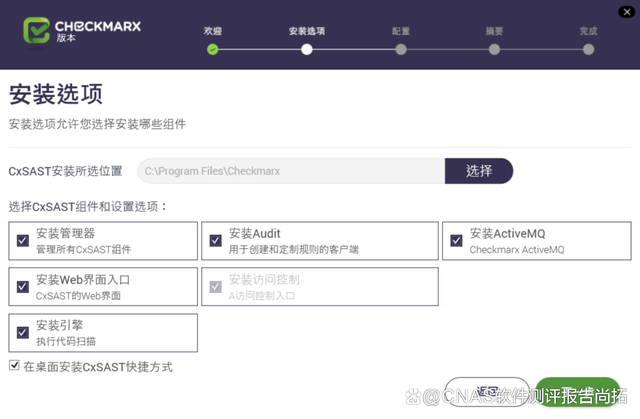
Task: Click the CxSAST安装所选位置 label
Action: 65,171
